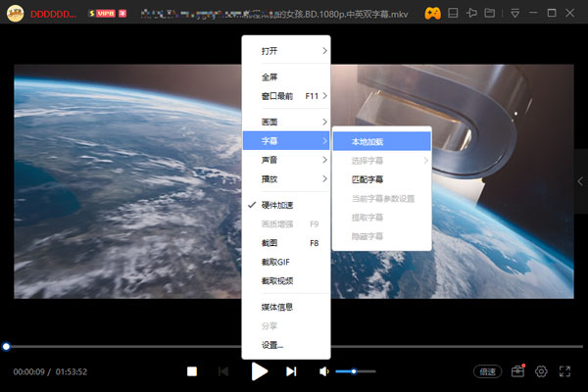The height and width of the screenshot is (392, 588).
Task: Click the mini-mode layout icon in title bar
Action: [454, 14]
